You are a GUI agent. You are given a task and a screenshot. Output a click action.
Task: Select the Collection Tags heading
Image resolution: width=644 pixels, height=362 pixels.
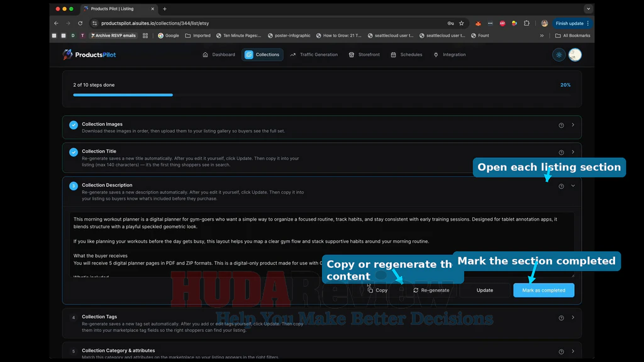(x=99, y=317)
